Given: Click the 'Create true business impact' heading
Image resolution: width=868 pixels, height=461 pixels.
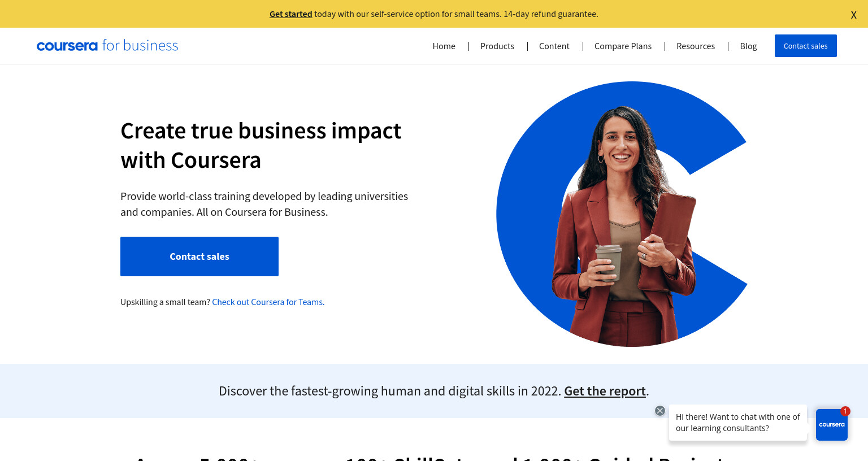Looking at the screenshot, I should [261, 146].
